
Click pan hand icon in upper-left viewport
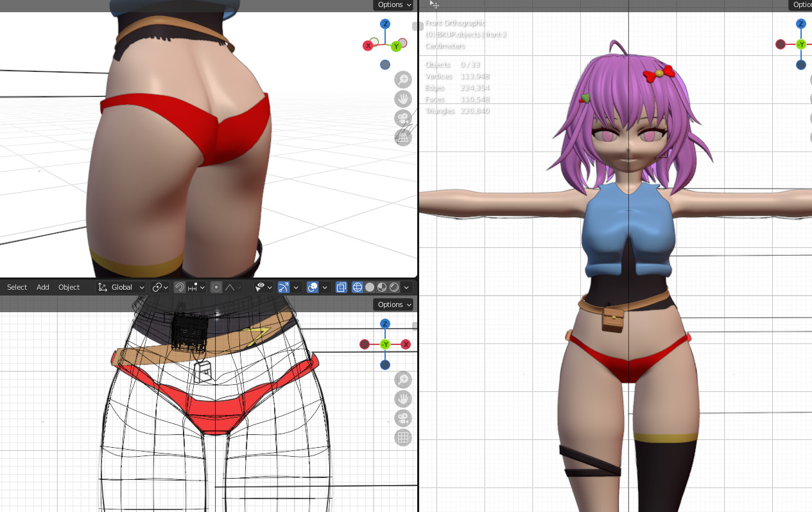click(403, 99)
